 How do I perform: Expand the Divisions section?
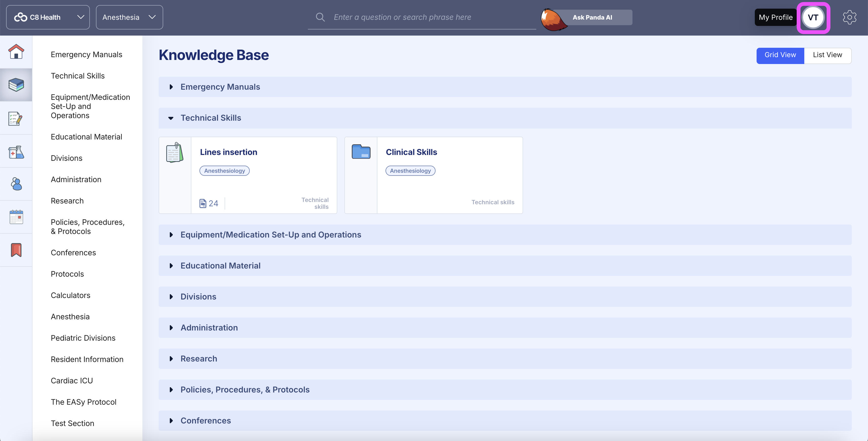505,297
